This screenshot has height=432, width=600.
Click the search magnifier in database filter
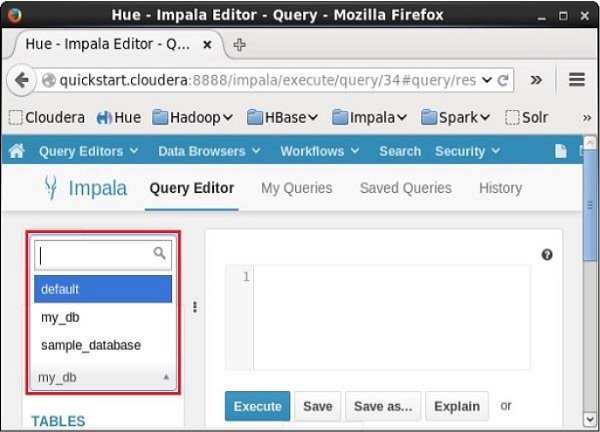(159, 254)
